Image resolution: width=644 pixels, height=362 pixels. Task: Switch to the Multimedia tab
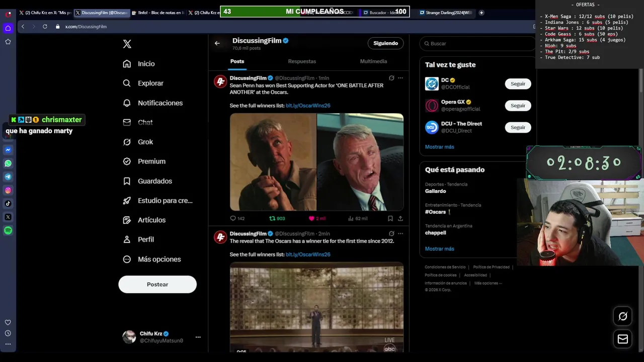tap(373, 61)
